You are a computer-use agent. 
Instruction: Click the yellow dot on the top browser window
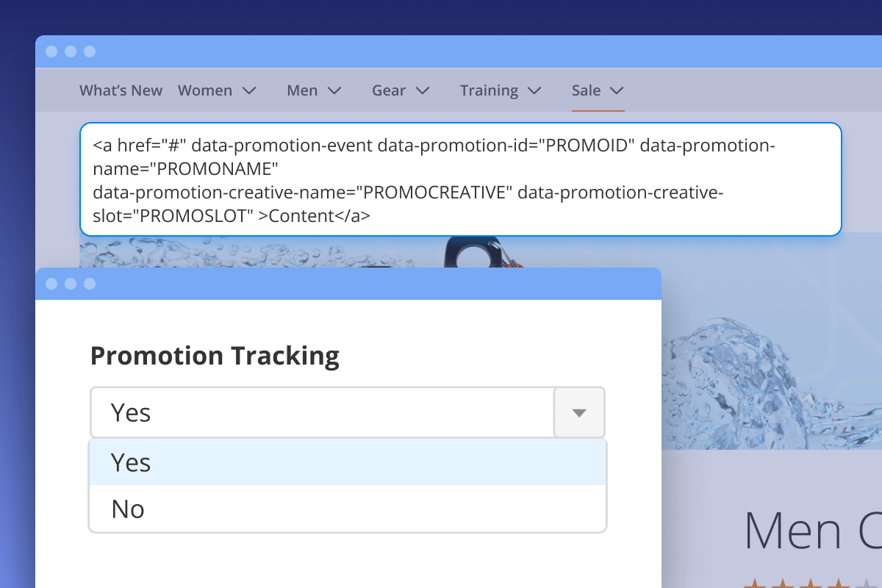tap(71, 51)
